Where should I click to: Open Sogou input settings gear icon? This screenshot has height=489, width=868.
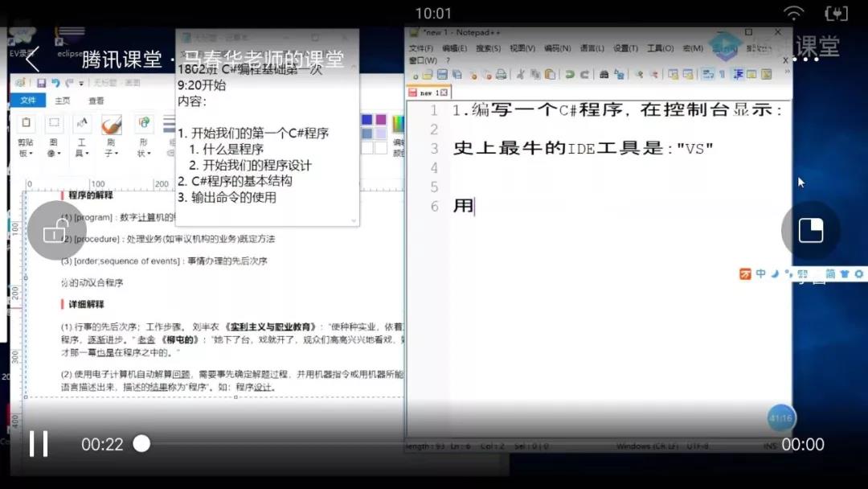point(859,274)
